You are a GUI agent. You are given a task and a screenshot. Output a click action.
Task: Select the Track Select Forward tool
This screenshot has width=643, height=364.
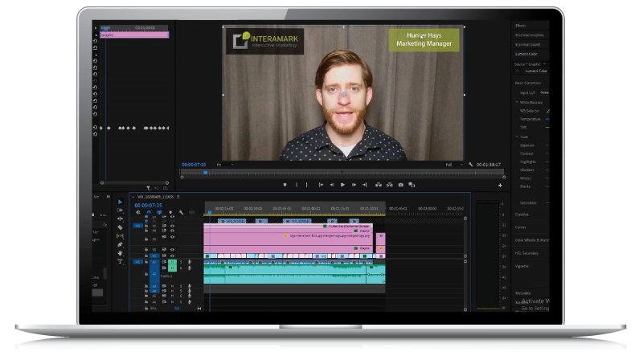coord(120,211)
